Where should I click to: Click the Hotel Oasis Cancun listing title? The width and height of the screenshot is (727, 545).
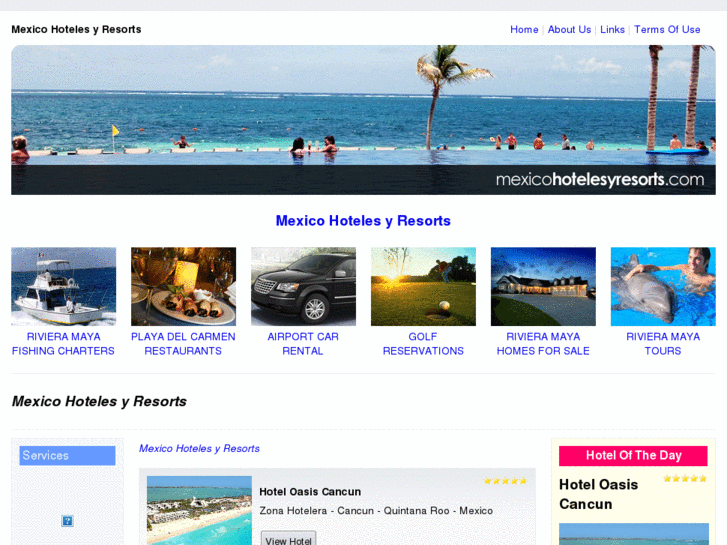click(x=310, y=492)
